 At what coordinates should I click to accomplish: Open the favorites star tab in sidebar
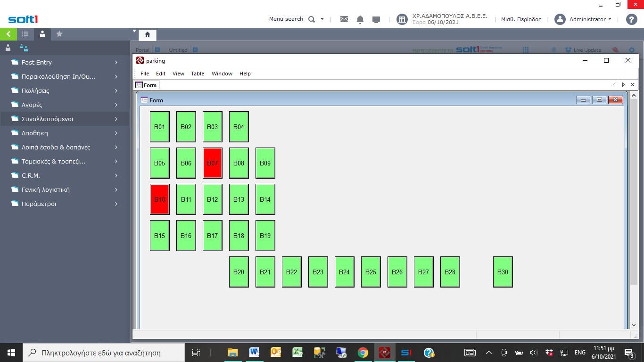(59, 34)
